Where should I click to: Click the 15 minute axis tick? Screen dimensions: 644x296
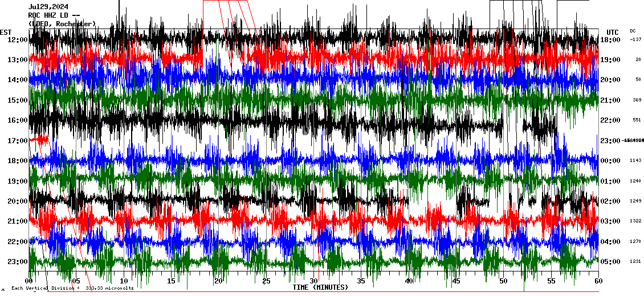(172, 281)
